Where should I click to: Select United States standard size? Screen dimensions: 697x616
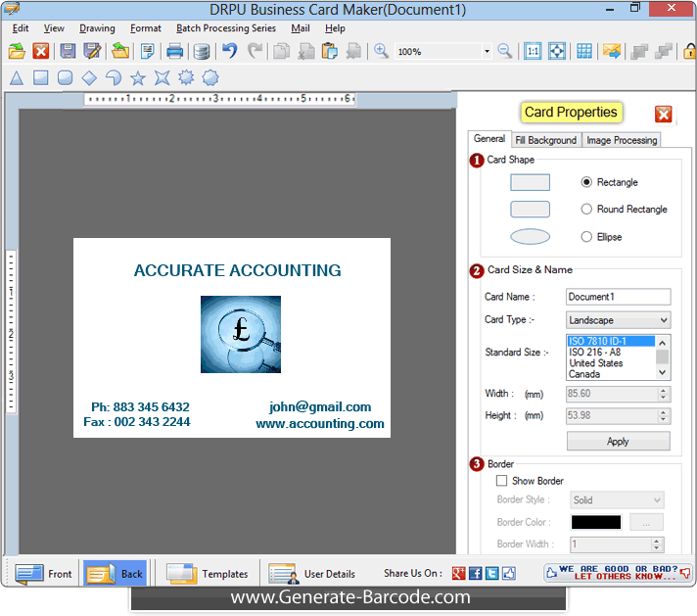pyautogui.click(x=611, y=363)
